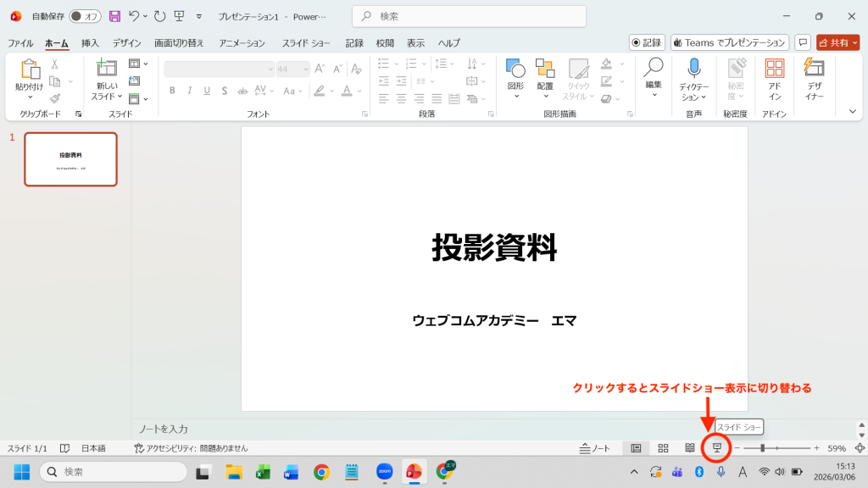
Task: Activate the Dictation microphone
Action: (x=693, y=80)
